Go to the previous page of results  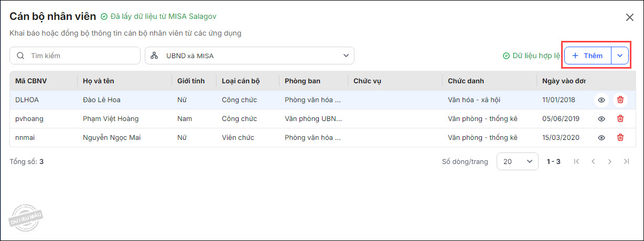click(x=593, y=161)
